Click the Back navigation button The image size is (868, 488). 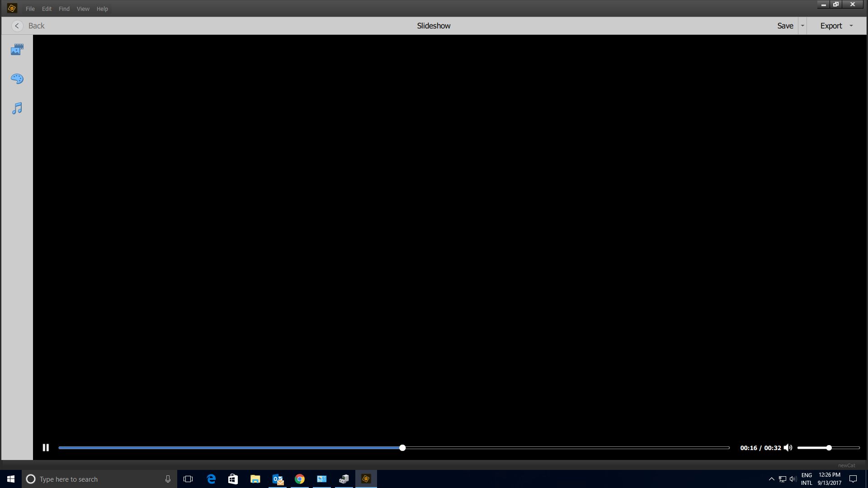pyautogui.click(x=16, y=26)
